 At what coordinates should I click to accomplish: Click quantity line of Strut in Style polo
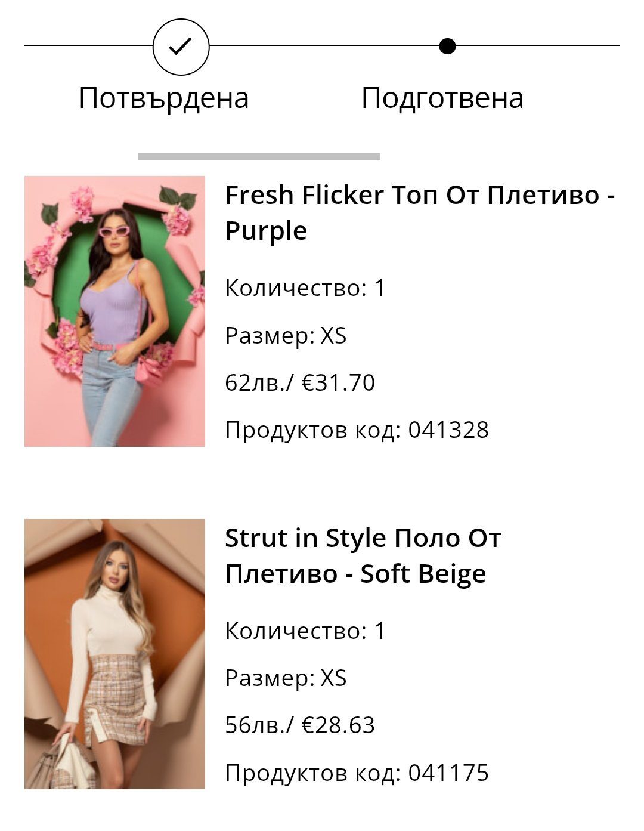(305, 631)
